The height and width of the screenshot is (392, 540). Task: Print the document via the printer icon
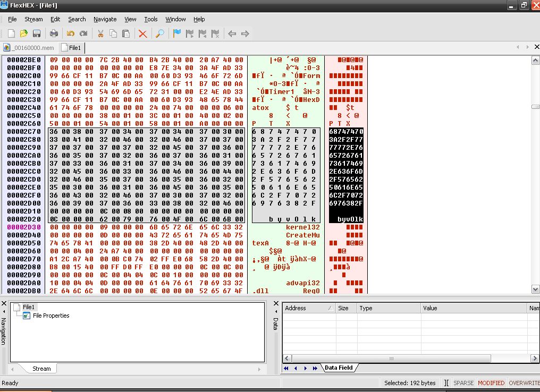coord(54,33)
